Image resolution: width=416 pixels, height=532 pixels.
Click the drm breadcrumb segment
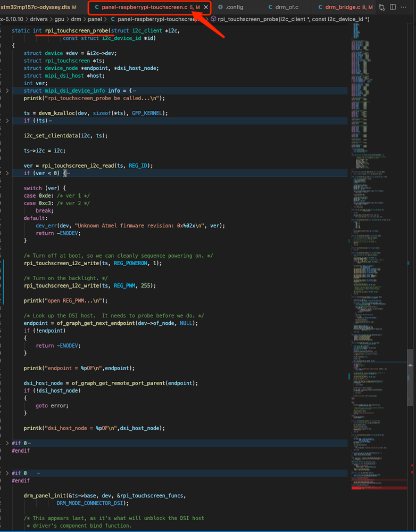(76, 19)
